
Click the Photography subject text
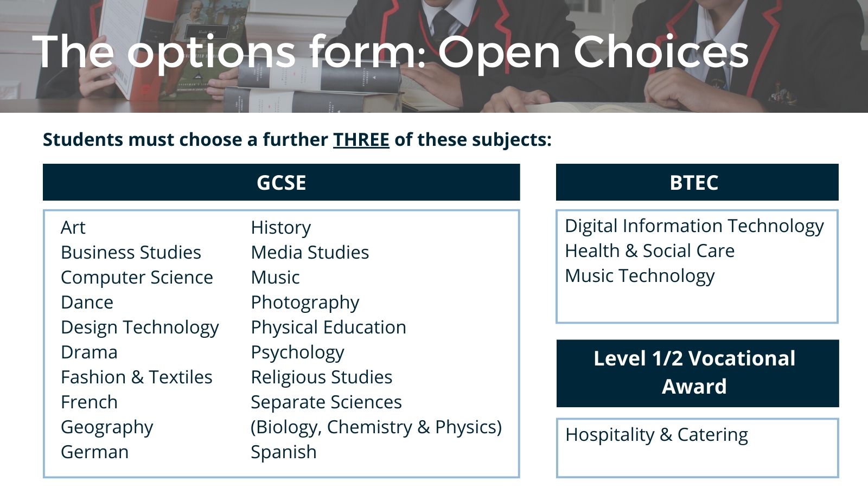pyautogui.click(x=305, y=303)
